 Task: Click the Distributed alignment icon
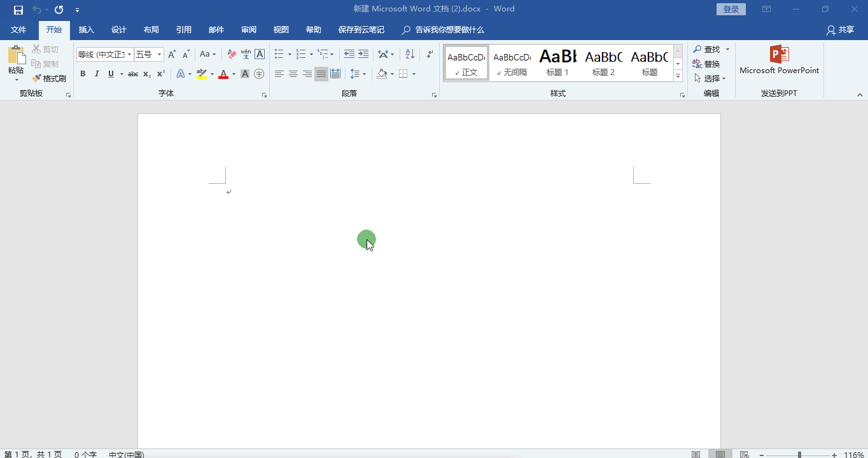335,74
